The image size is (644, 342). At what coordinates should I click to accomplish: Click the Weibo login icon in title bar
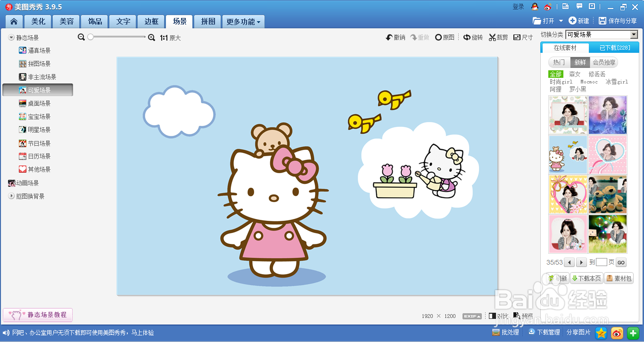click(547, 7)
